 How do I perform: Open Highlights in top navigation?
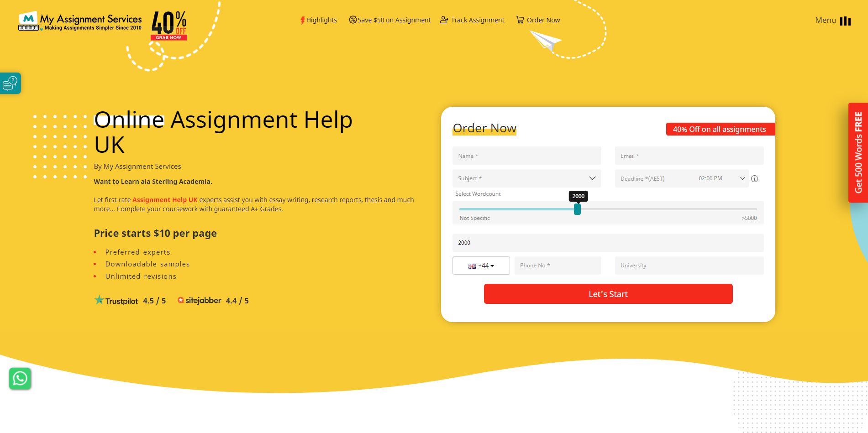[x=319, y=20]
